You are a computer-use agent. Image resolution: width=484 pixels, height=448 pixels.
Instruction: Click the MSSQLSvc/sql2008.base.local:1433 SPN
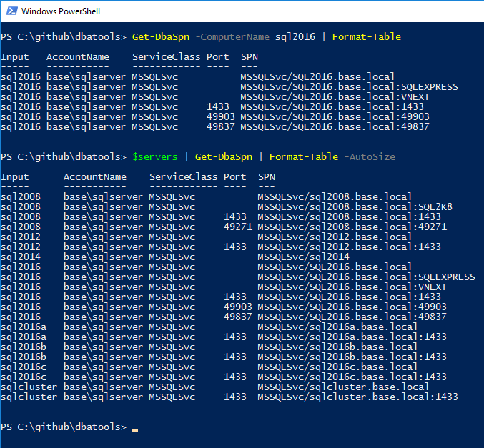pos(349,216)
